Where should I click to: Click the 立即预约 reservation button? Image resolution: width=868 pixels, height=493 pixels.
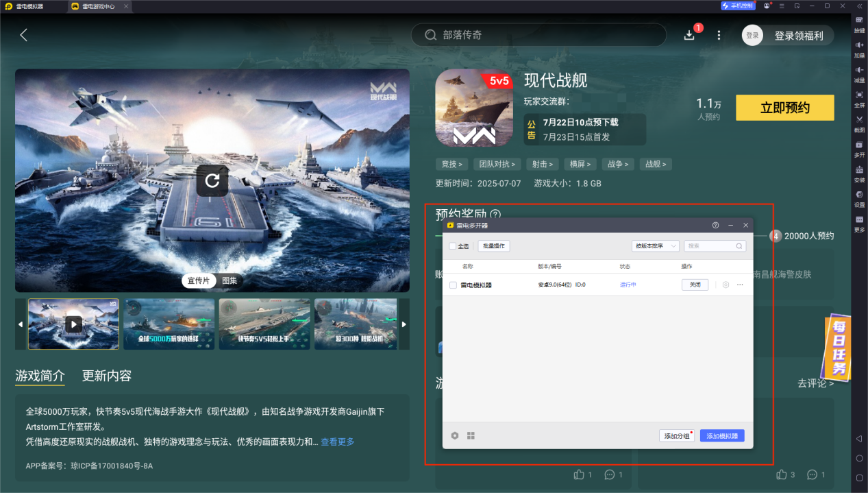pos(784,108)
